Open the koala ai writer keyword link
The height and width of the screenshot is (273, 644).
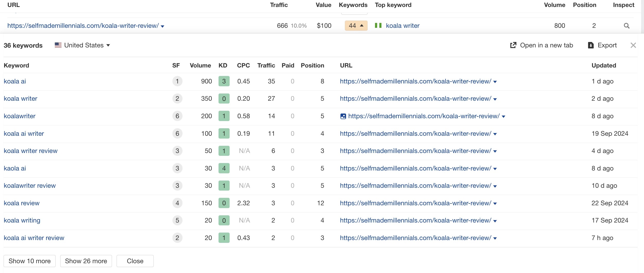(24, 134)
